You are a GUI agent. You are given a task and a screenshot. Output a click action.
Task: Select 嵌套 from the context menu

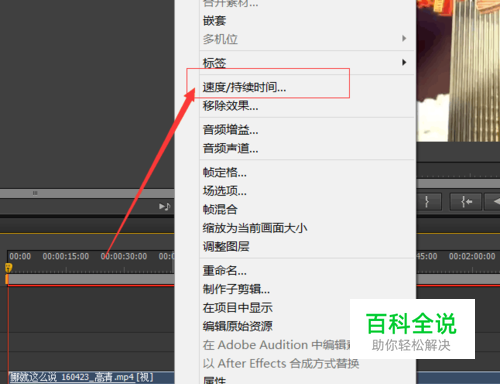(x=215, y=21)
